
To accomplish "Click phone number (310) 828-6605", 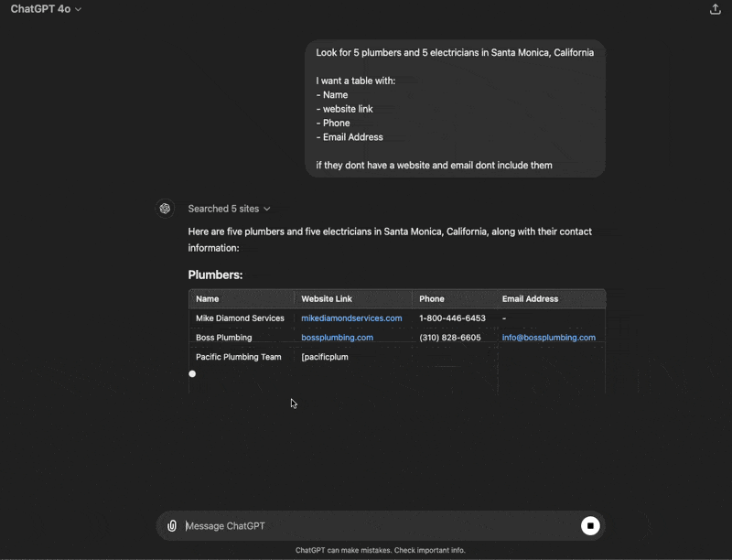I will pos(449,338).
